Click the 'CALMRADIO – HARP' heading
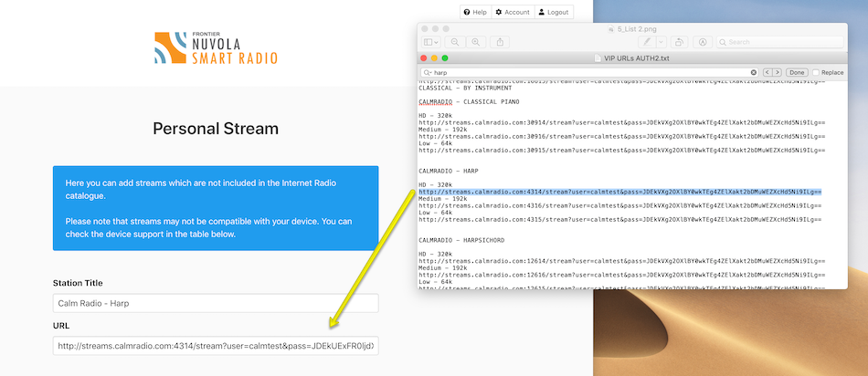 pos(449,171)
